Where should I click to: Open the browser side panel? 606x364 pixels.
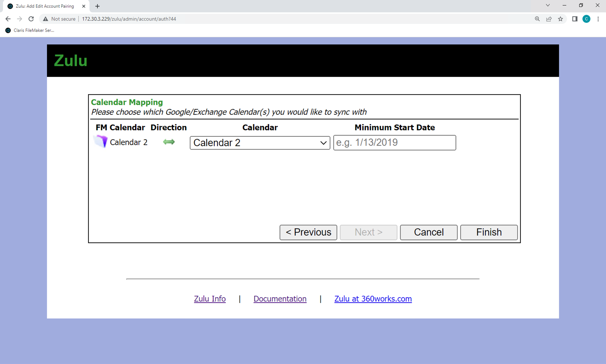pos(575,19)
